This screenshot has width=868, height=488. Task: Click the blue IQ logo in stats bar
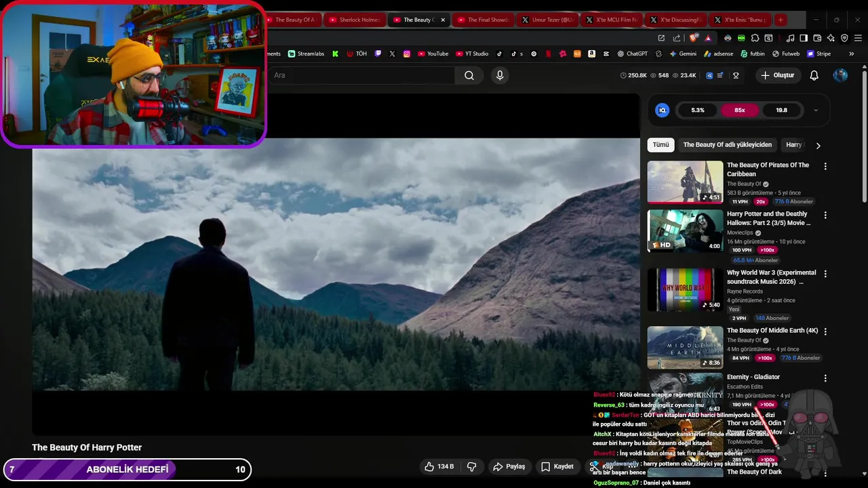663,110
